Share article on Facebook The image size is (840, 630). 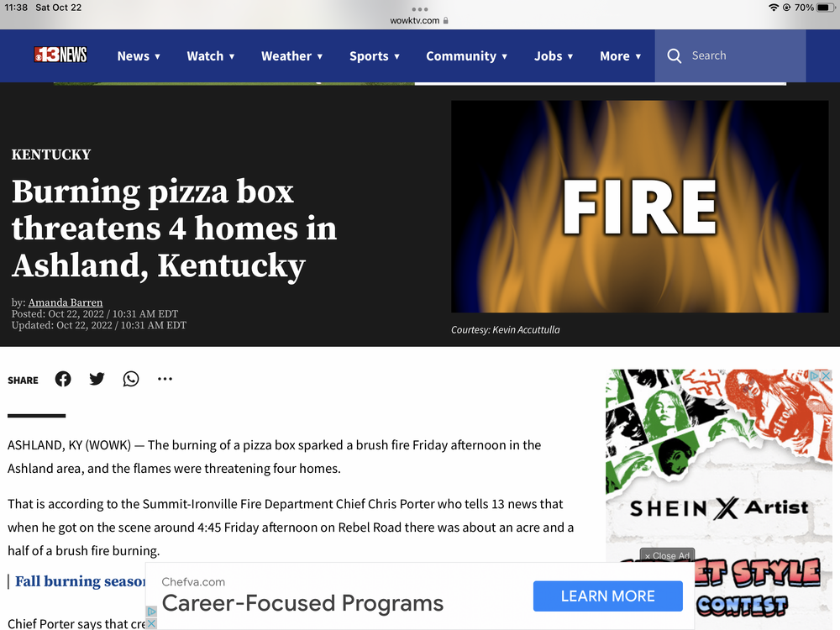63,379
